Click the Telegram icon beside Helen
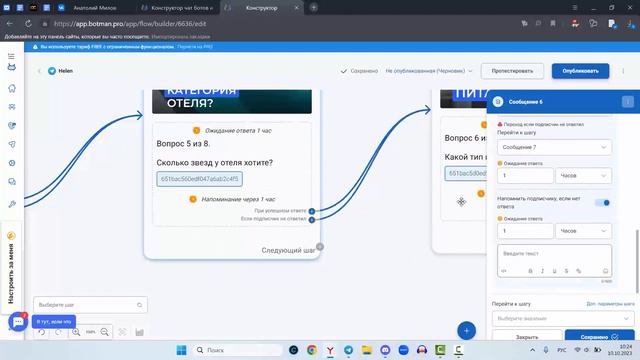Screen dimensions: 640x360 click(52, 71)
